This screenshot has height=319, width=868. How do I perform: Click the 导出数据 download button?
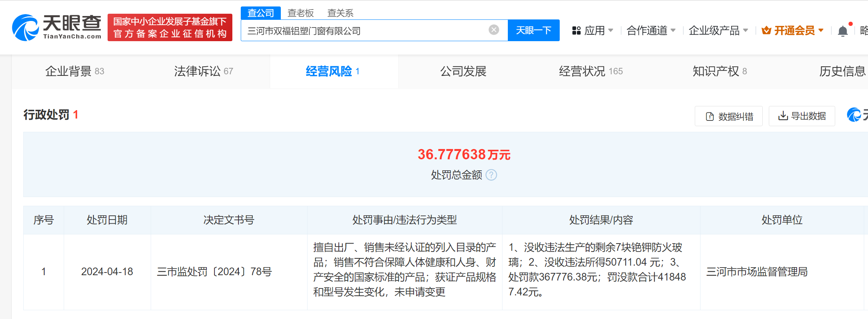pos(802,116)
